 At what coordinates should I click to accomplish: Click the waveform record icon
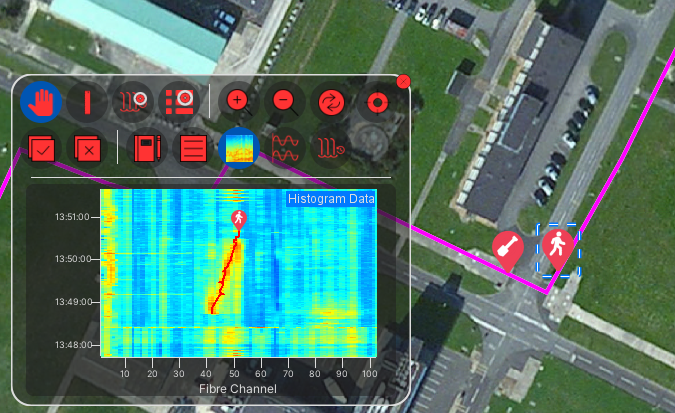133,101
